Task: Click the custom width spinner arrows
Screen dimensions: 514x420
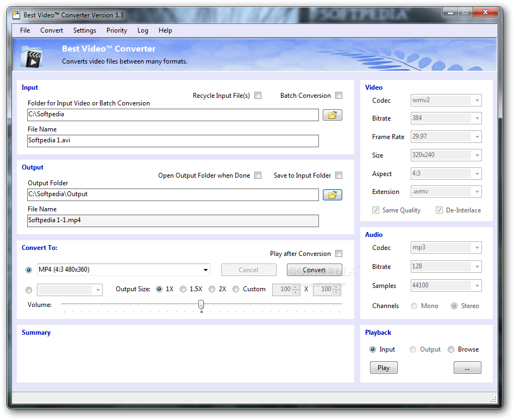Action: pyautogui.click(x=296, y=290)
